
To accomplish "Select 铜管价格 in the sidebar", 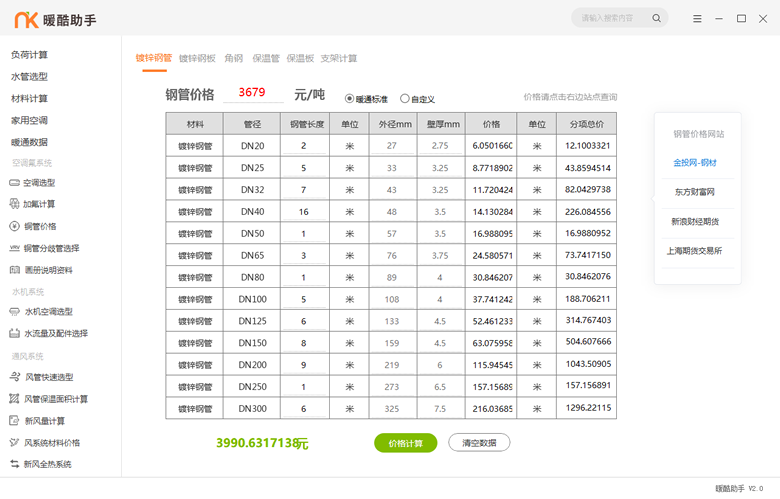I will pos(39,226).
